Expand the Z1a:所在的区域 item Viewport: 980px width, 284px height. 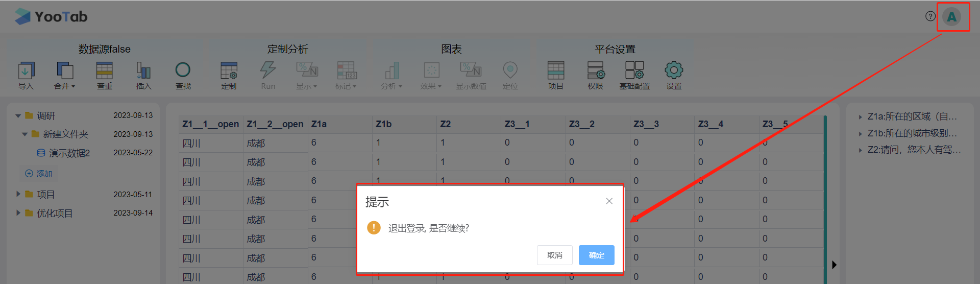coord(861,117)
